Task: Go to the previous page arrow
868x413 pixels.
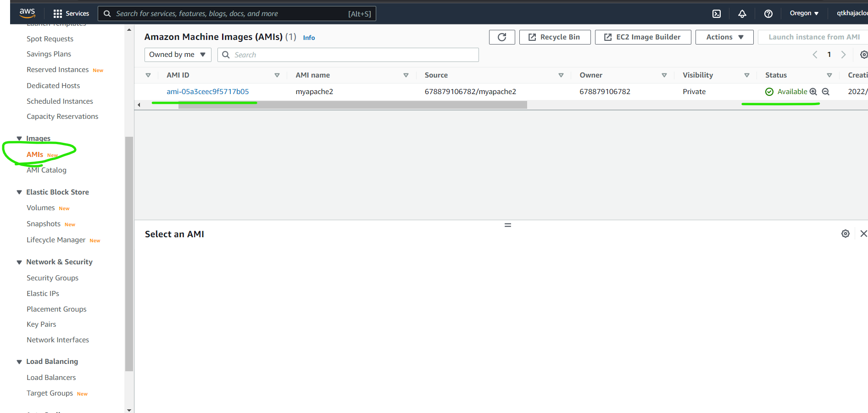Action: (815, 55)
